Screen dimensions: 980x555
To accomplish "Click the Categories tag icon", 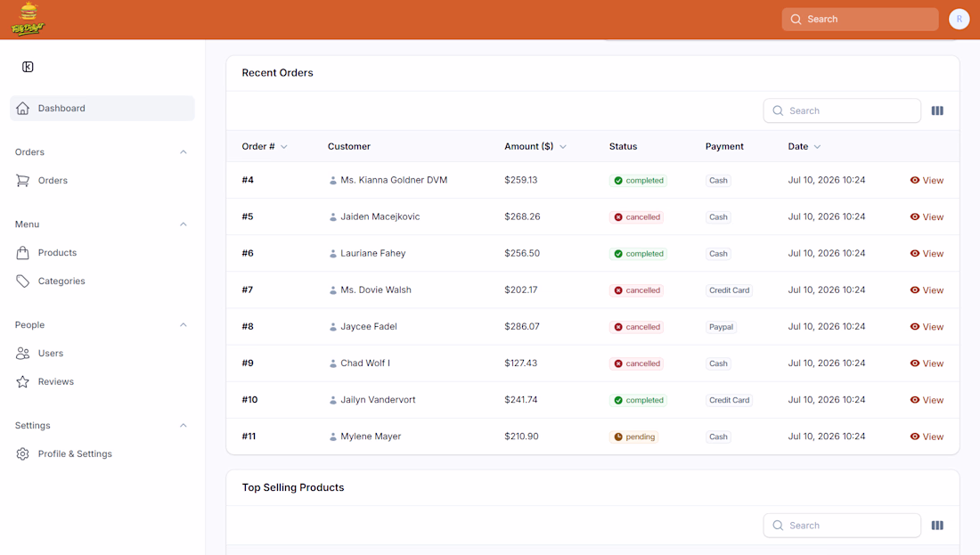I will [22, 282].
